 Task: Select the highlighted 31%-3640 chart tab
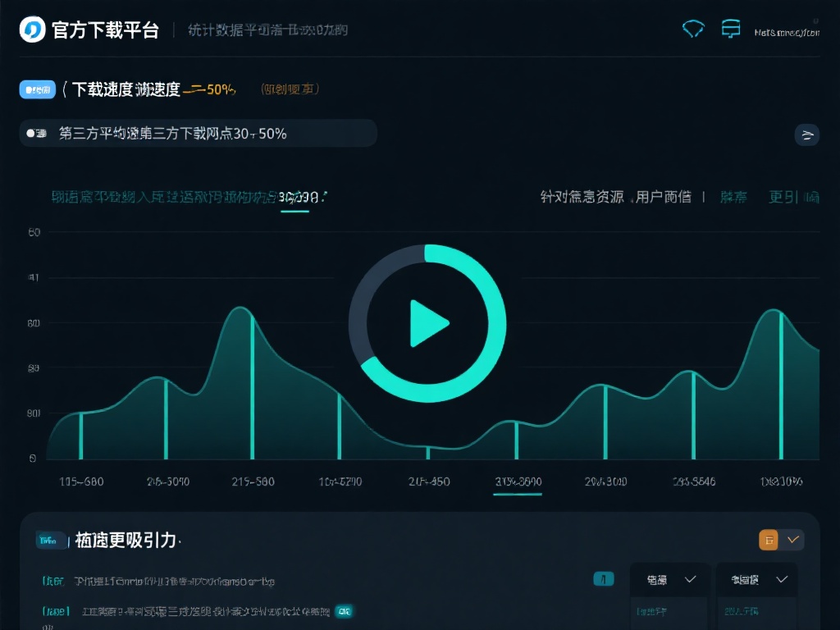coord(517,482)
